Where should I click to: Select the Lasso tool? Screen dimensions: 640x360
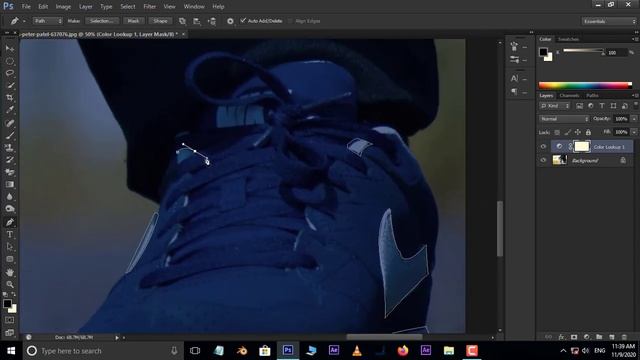pyautogui.click(x=10, y=73)
